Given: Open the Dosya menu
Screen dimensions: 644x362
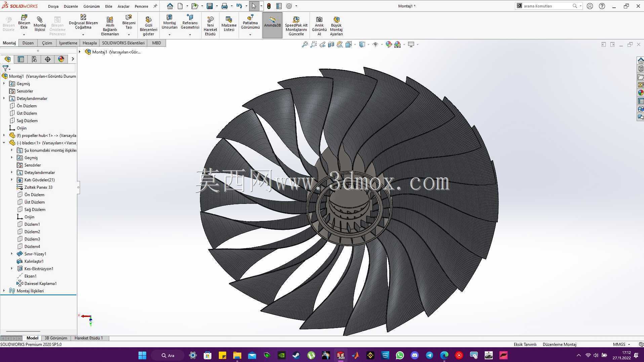Looking at the screenshot, I should point(53,6).
